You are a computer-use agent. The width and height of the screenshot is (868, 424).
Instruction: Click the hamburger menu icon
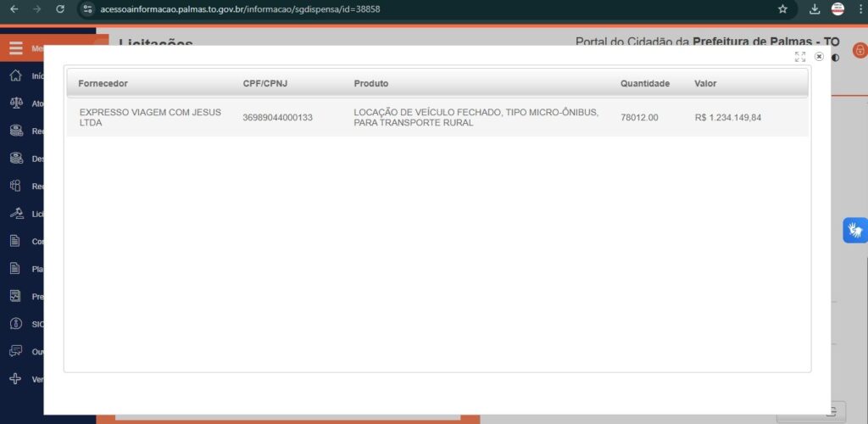[16, 48]
